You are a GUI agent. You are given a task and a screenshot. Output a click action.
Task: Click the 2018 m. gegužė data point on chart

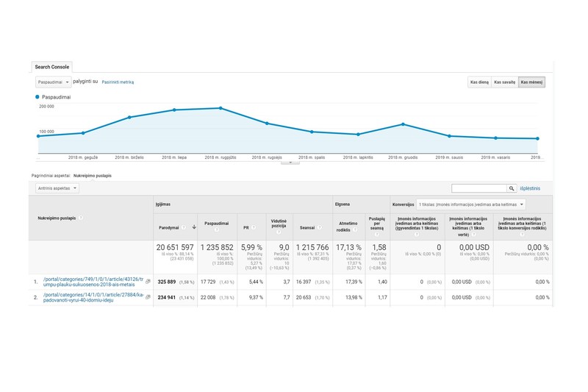tap(83, 133)
